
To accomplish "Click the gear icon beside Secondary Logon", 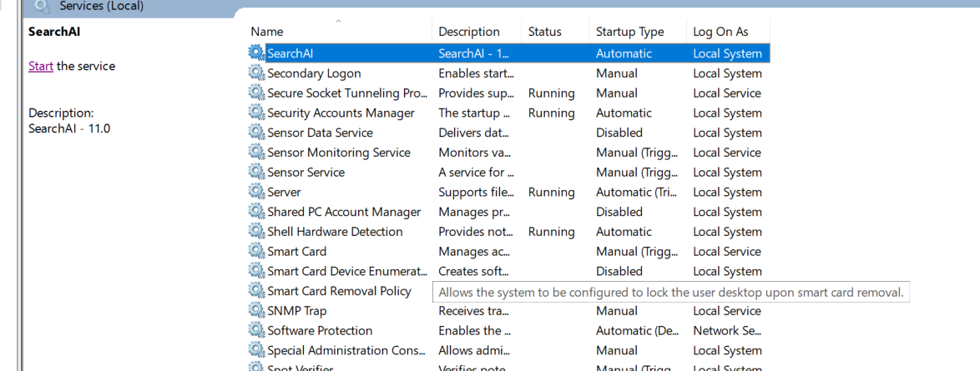I will pos(257,73).
